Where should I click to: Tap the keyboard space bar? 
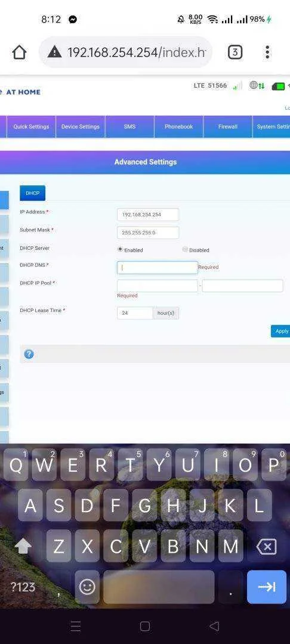point(159,587)
